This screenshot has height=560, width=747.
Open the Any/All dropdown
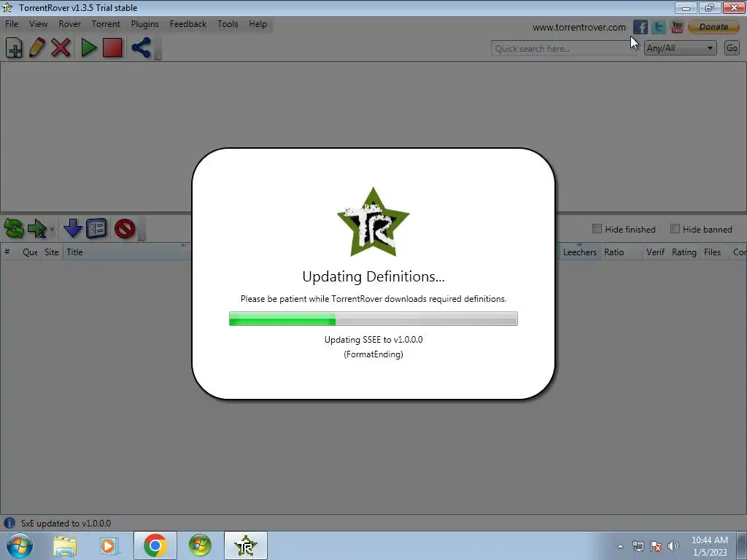[x=681, y=48]
